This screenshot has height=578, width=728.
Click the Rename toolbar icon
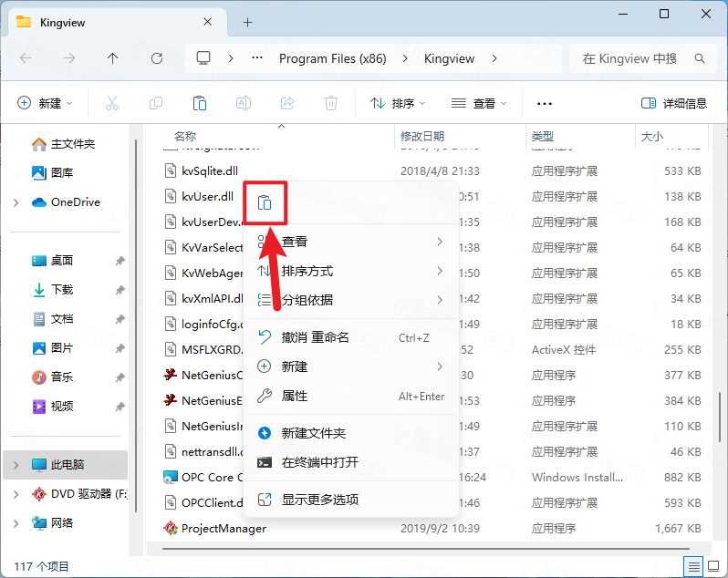pyautogui.click(x=244, y=103)
